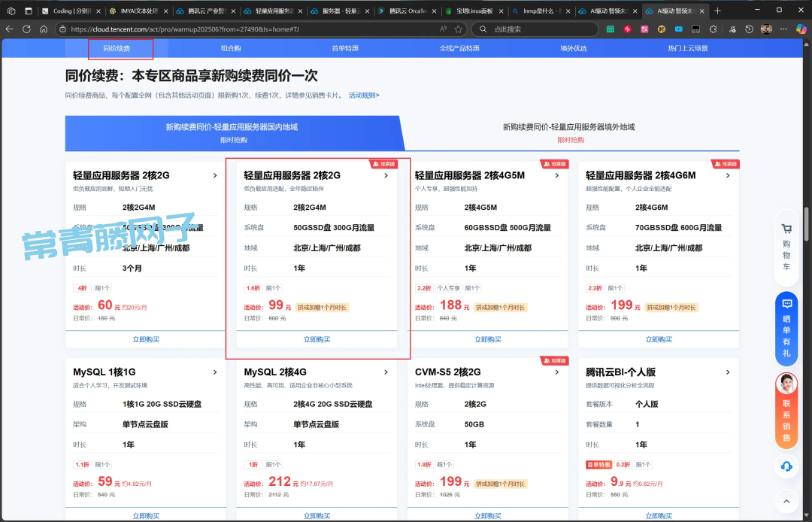Click the 点此搜索 browser search box
The height and width of the screenshot is (522, 812).
click(541, 29)
